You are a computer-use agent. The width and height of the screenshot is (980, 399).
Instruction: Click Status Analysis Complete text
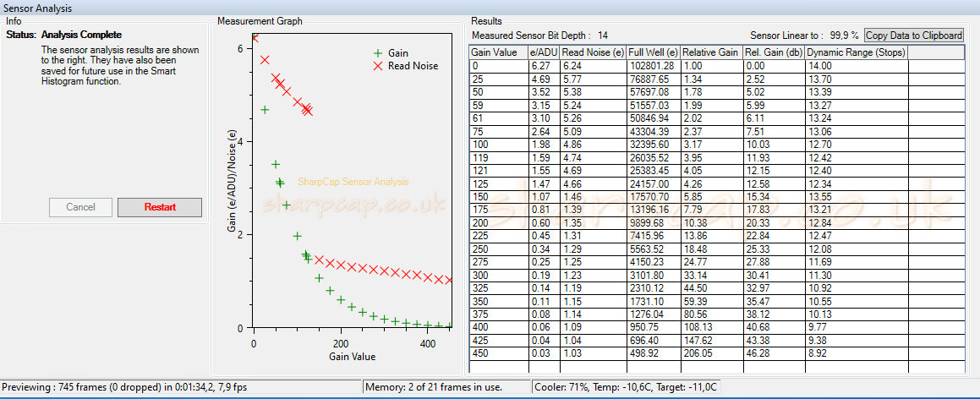click(x=63, y=35)
